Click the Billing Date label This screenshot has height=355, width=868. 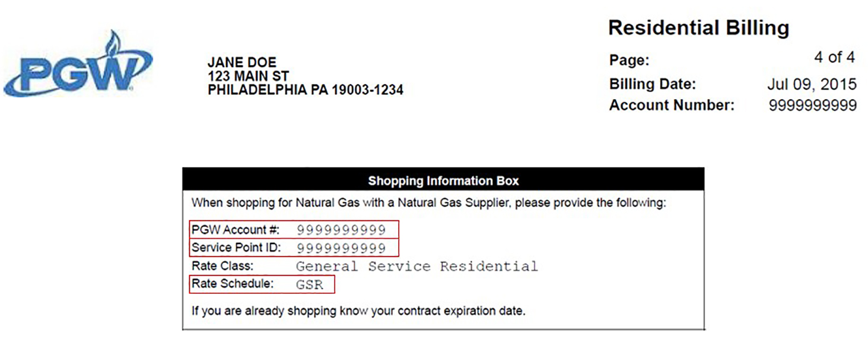point(653,84)
